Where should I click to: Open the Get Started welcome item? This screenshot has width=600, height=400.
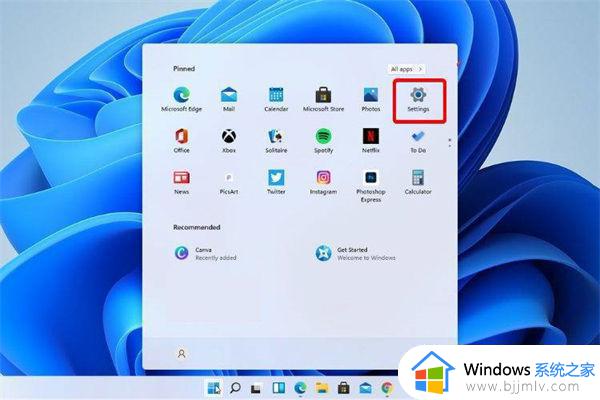(355, 253)
